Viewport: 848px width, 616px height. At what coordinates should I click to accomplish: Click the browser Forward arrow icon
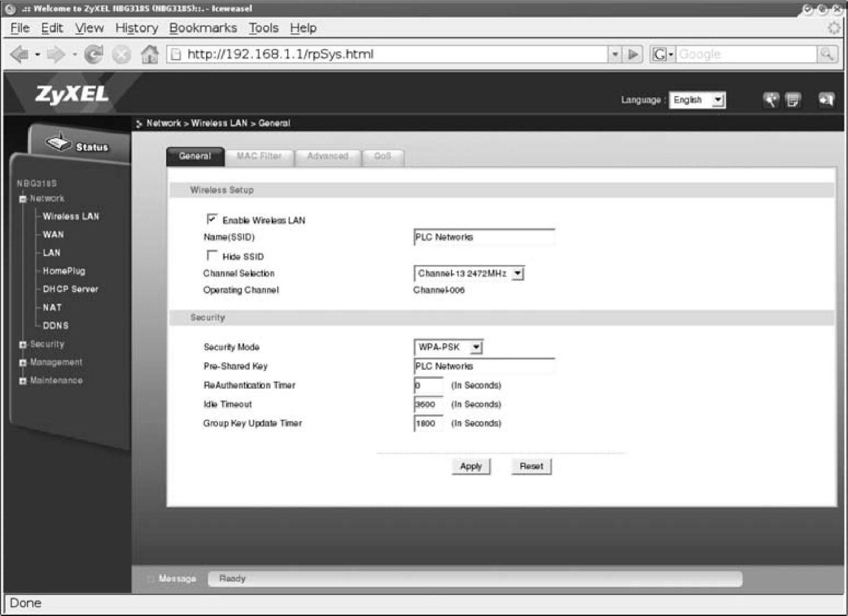[56, 54]
